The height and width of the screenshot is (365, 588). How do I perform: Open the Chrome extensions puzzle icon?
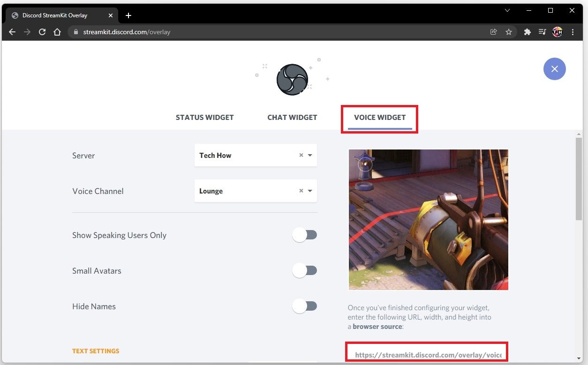click(x=527, y=32)
